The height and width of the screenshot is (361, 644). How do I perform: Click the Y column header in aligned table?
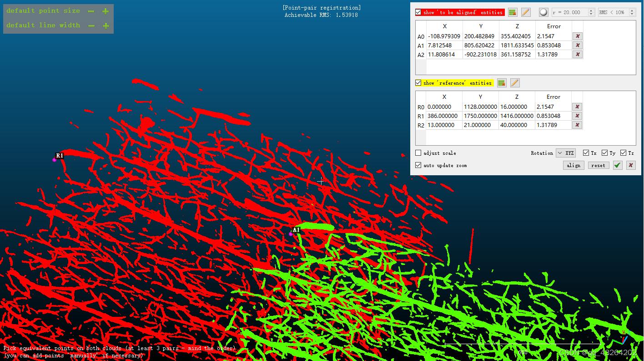point(481,26)
